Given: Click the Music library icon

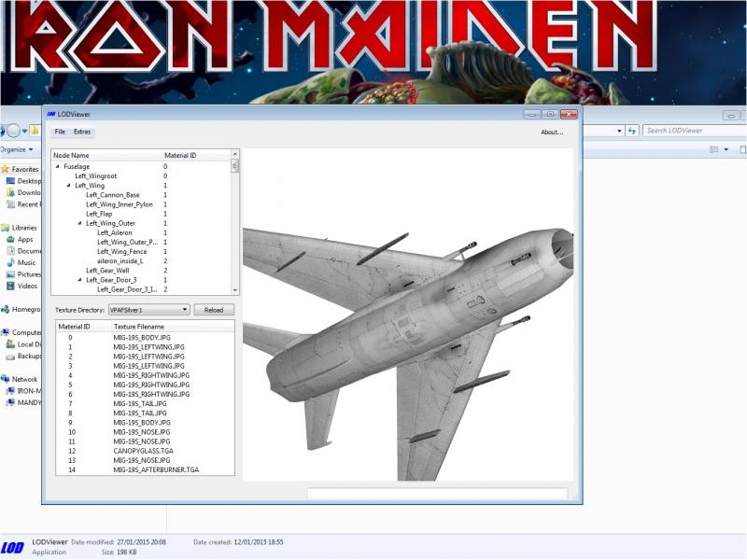Looking at the screenshot, I should click(x=10, y=262).
